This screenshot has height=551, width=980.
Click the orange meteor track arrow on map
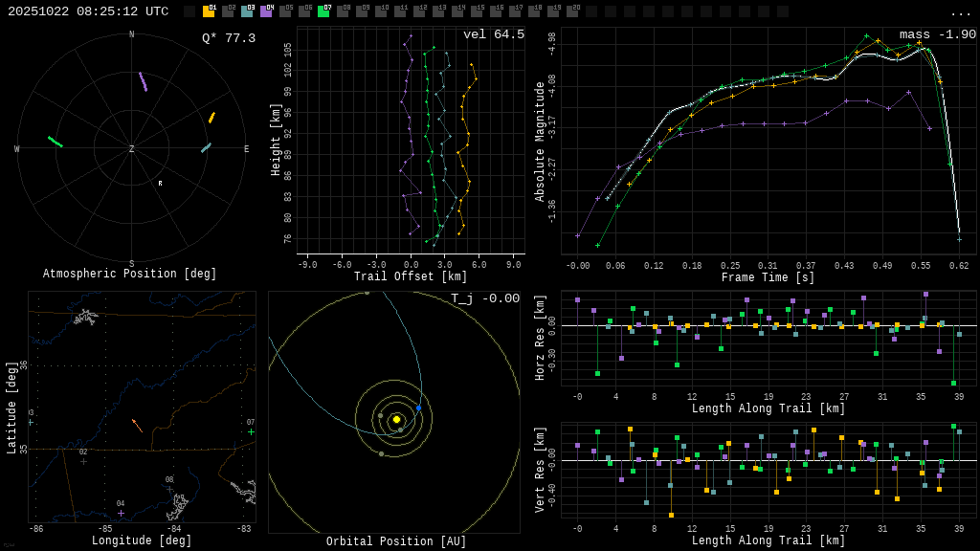(x=137, y=425)
